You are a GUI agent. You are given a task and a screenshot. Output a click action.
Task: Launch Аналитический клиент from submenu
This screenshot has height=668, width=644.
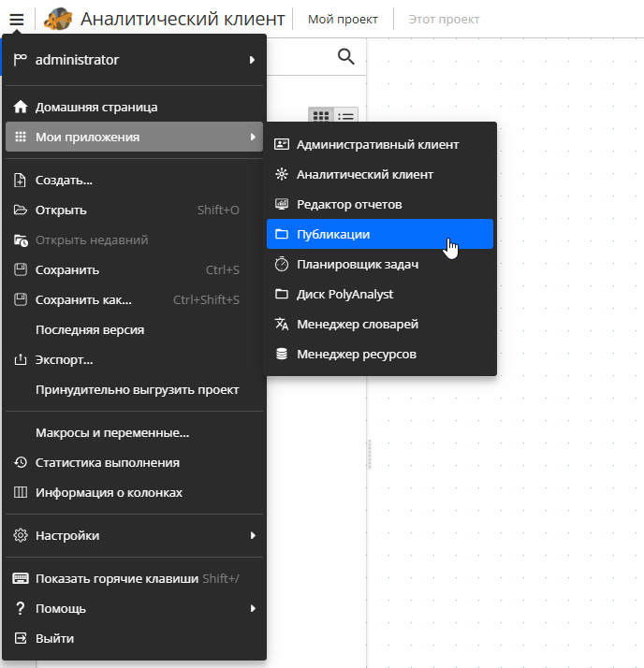click(380, 174)
